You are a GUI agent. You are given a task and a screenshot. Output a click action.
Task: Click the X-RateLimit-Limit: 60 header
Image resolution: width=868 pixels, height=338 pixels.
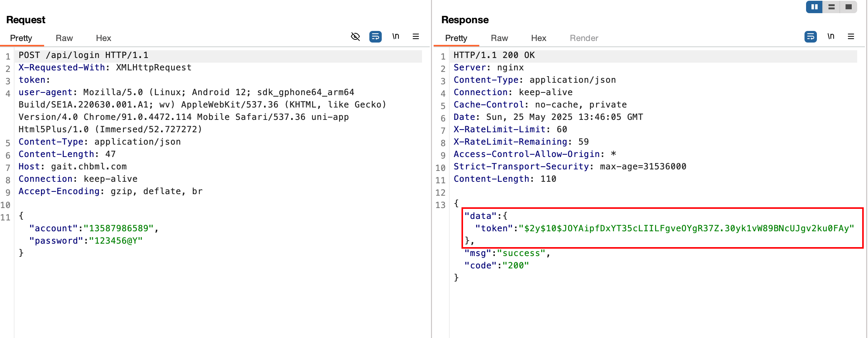pyautogui.click(x=511, y=130)
